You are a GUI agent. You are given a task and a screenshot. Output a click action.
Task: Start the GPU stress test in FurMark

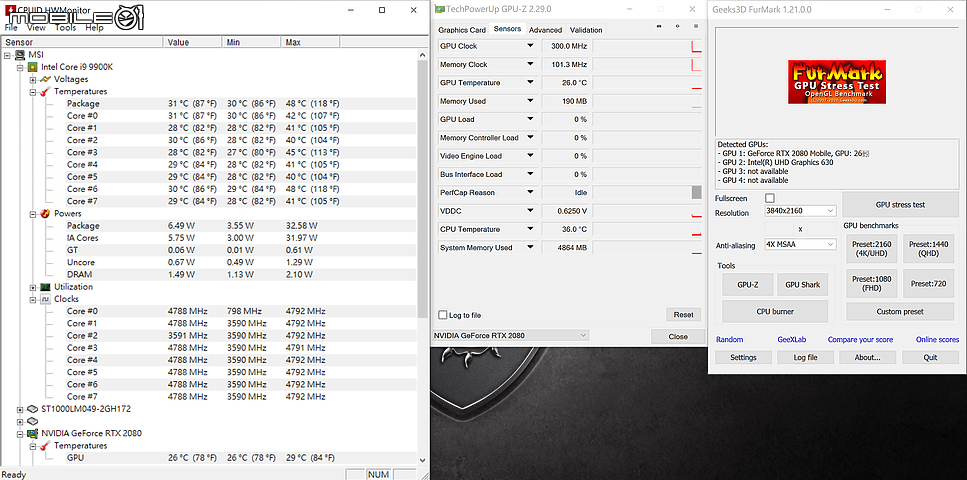pyautogui.click(x=900, y=205)
